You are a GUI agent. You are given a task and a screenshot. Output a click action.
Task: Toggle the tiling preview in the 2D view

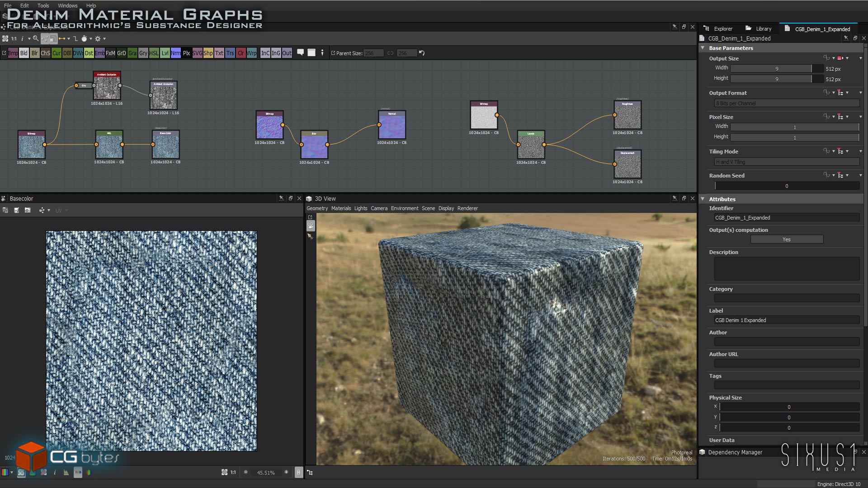coord(43,473)
